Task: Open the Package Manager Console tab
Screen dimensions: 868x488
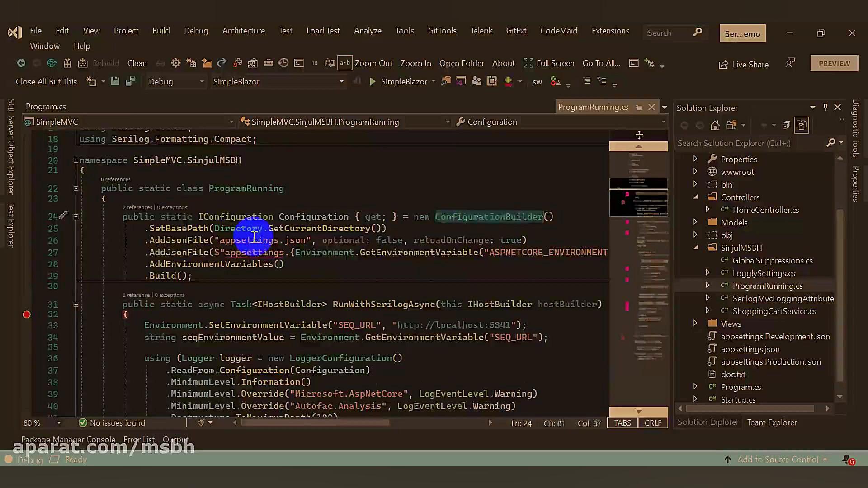Action: pyautogui.click(x=68, y=440)
